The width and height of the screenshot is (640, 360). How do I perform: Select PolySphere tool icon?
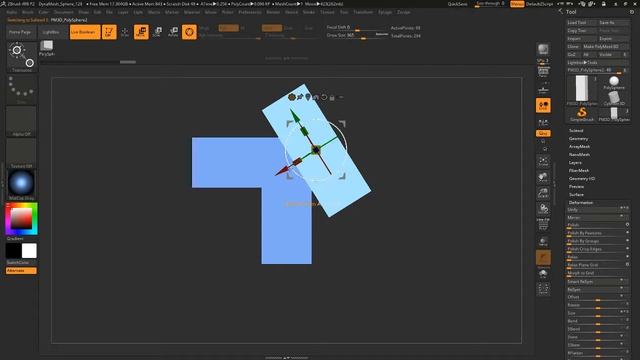[x=614, y=83]
